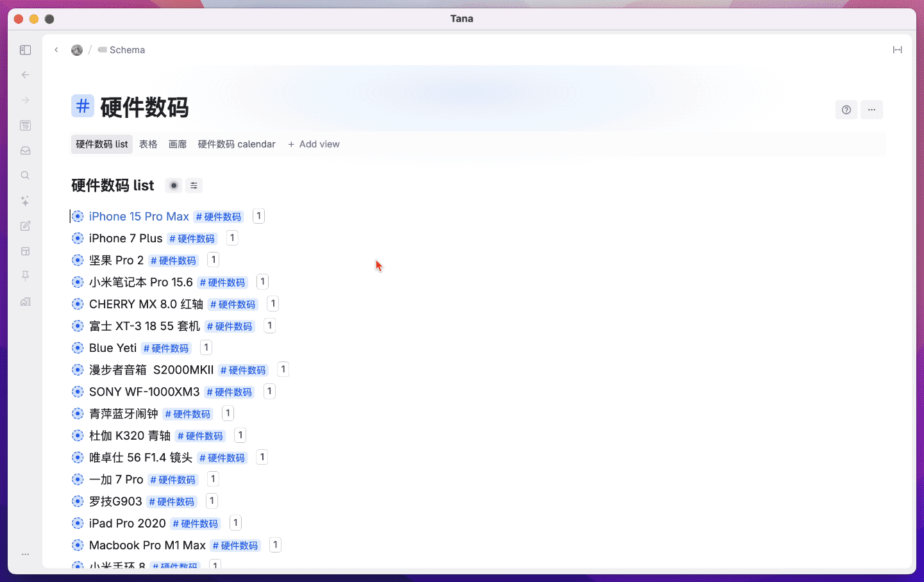
Task: Expand the iPhone 7 Plus node bullet
Action: (x=78, y=238)
